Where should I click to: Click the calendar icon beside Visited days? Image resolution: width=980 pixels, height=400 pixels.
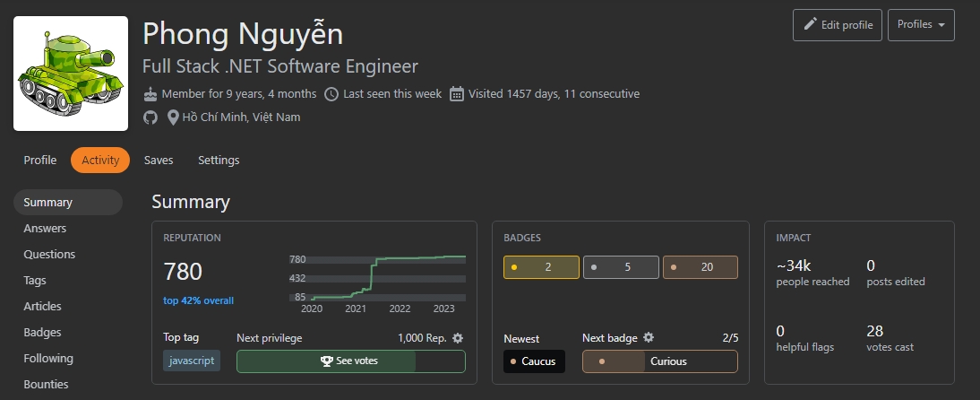point(457,94)
